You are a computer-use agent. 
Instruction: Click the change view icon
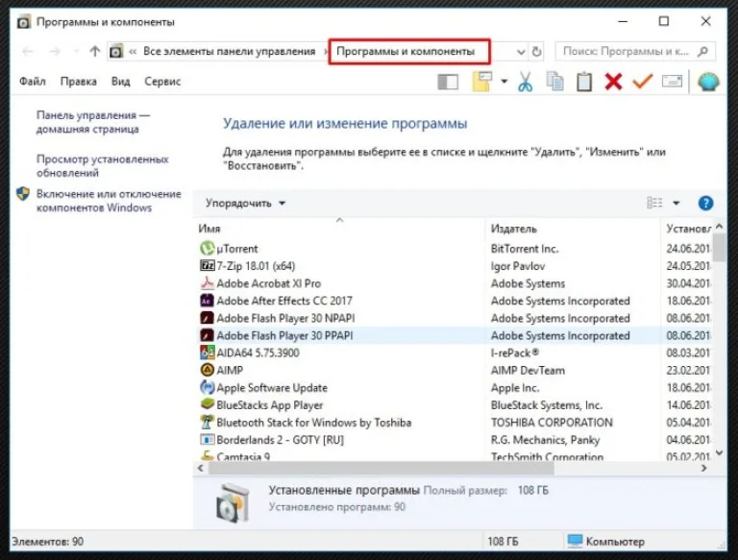(654, 203)
